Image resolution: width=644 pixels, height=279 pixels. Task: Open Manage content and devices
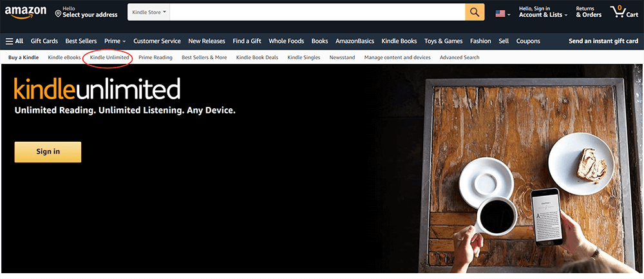tap(397, 57)
